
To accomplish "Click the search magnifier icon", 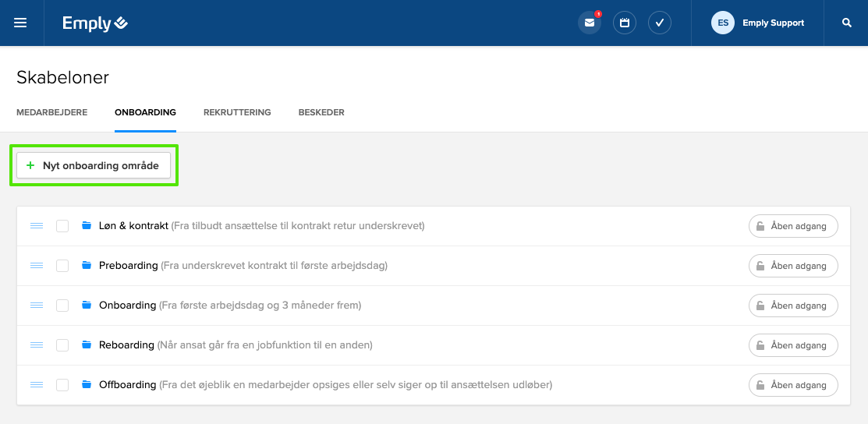I will (847, 23).
